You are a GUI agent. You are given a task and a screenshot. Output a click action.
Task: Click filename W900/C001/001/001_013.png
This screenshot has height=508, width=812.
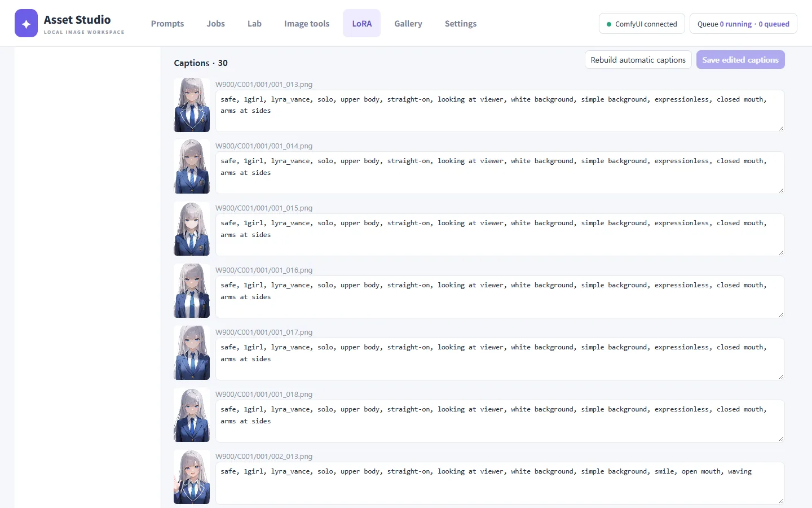pos(264,84)
